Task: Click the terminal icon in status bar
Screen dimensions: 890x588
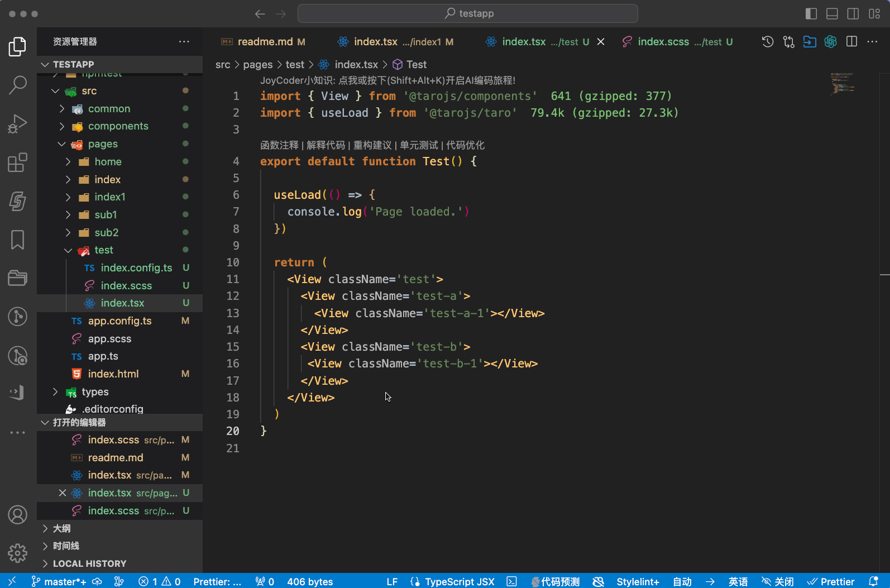Action: point(511,581)
